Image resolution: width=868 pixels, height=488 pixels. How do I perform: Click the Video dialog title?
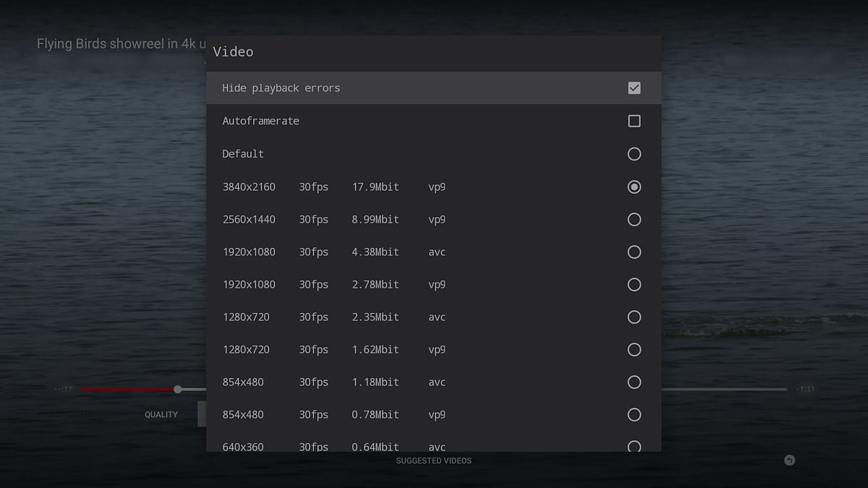point(233,51)
